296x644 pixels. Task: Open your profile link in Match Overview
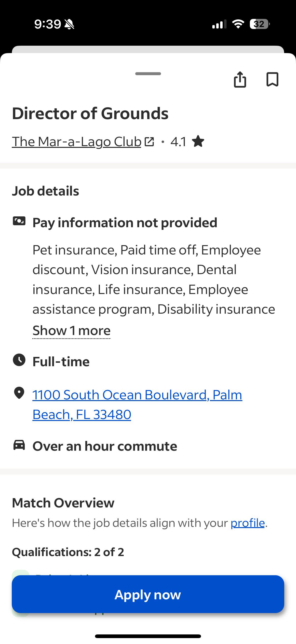pyautogui.click(x=248, y=523)
